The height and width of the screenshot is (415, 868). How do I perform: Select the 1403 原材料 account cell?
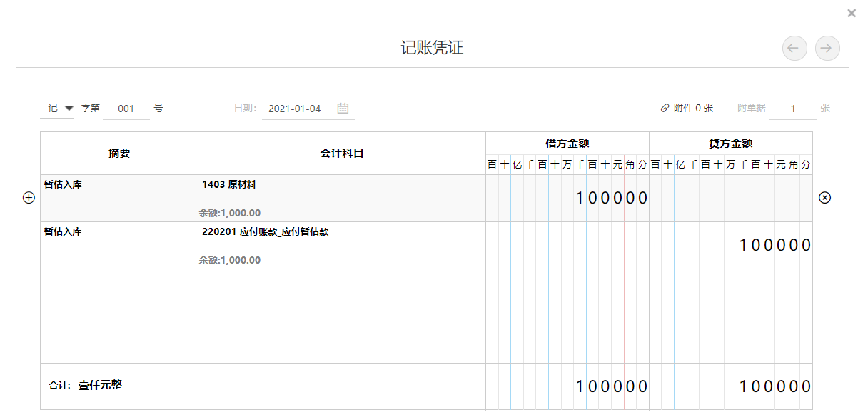pos(342,198)
